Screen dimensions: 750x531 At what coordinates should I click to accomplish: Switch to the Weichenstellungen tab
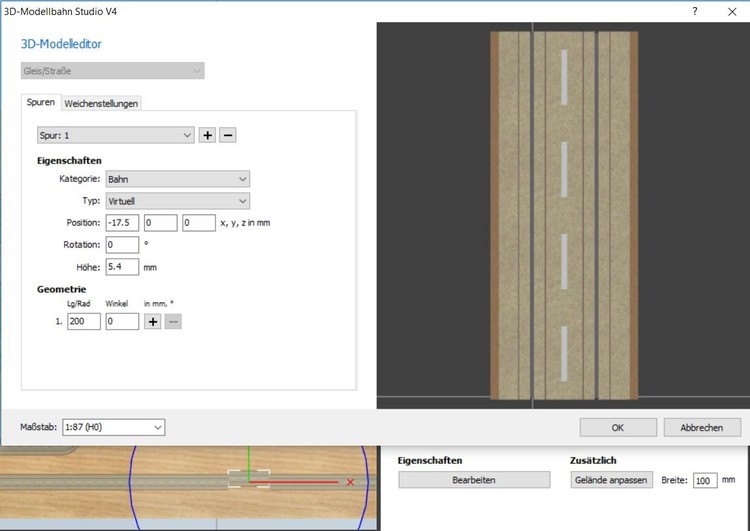coord(102,104)
